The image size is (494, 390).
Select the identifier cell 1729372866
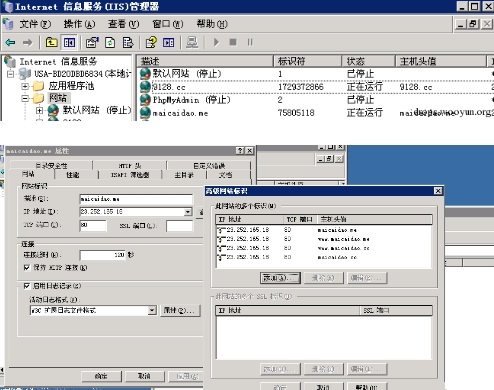(301, 87)
